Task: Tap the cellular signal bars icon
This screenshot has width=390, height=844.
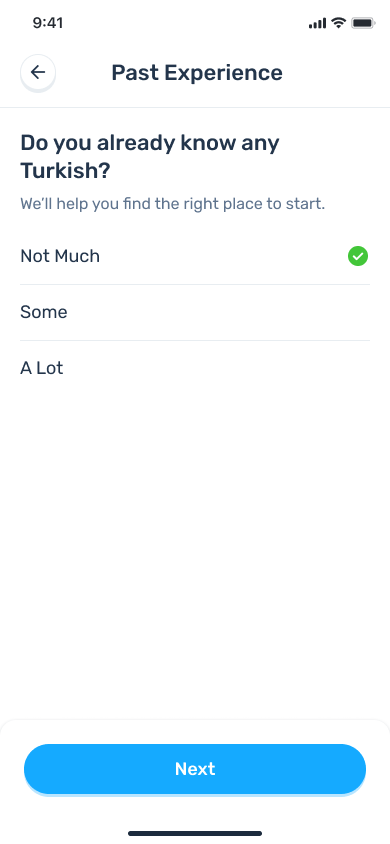Action: pos(317,23)
